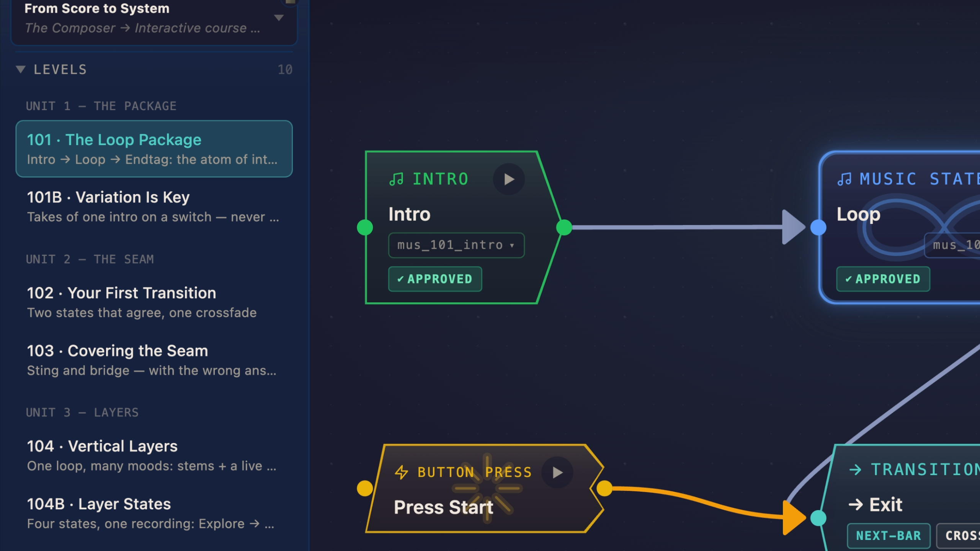Click the Unit 1 – The Package heading
Screen dimensions: 980x551
(x=101, y=106)
